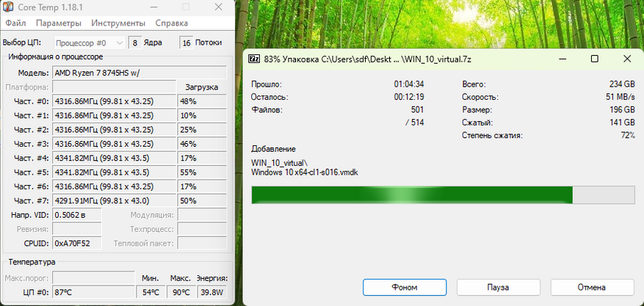Pause packing with the Пауза button
The width and height of the screenshot is (644, 306).
pos(498,287)
